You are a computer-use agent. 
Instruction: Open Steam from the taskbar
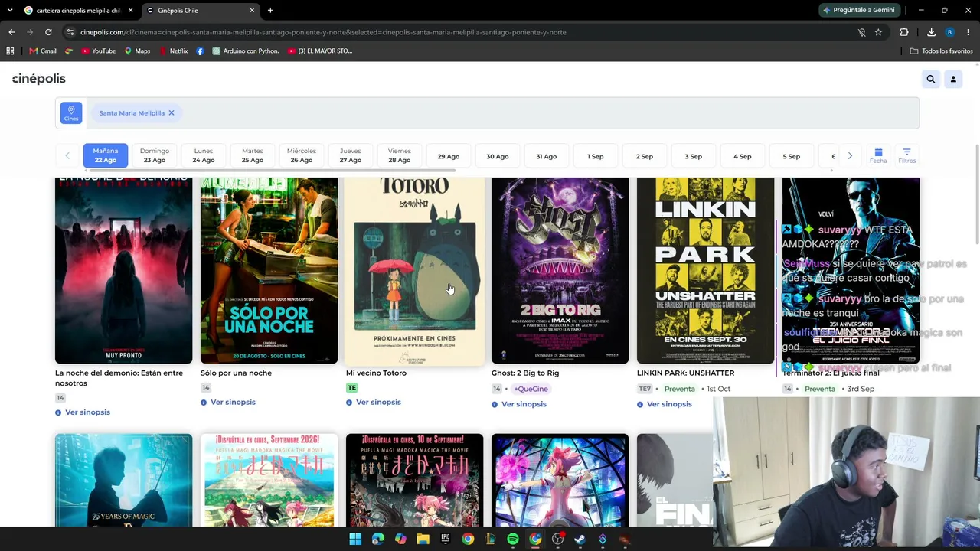point(580,540)
